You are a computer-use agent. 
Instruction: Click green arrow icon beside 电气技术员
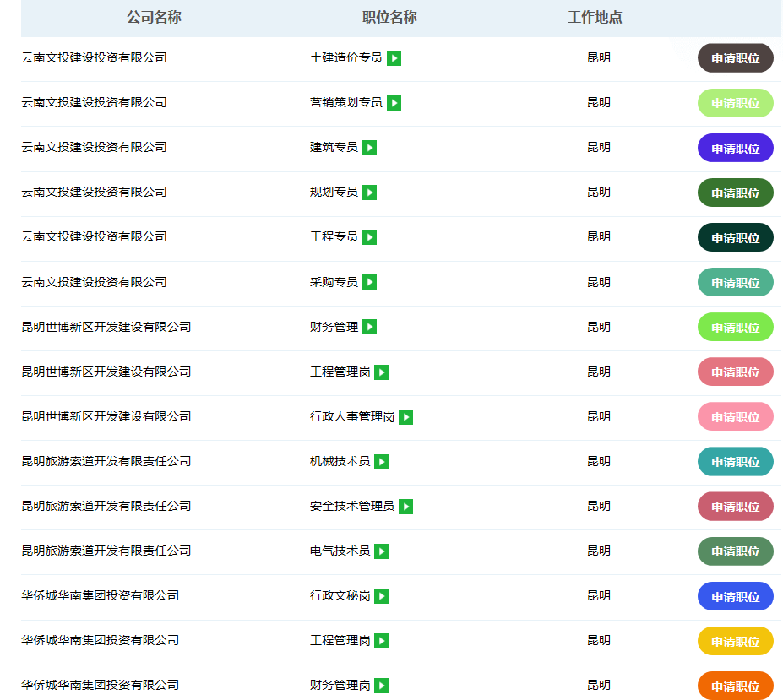[x=381, y=551]
